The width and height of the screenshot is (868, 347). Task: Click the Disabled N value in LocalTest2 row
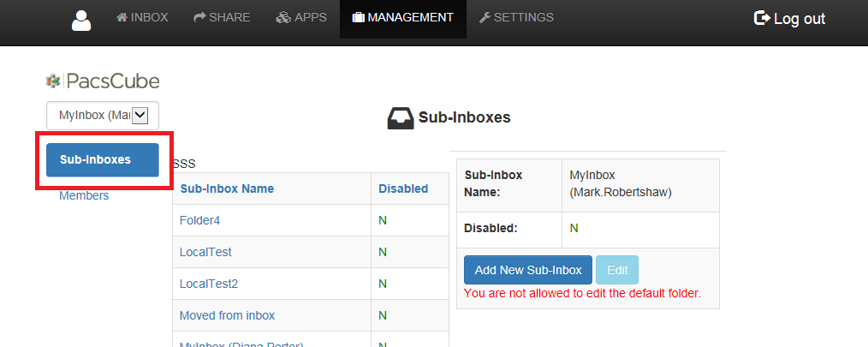click(x=382, y=284)
